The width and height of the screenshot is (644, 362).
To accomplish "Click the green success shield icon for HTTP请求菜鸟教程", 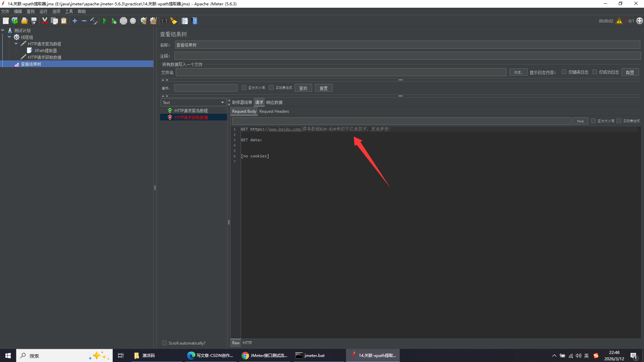I will click(x=170, y=110).
